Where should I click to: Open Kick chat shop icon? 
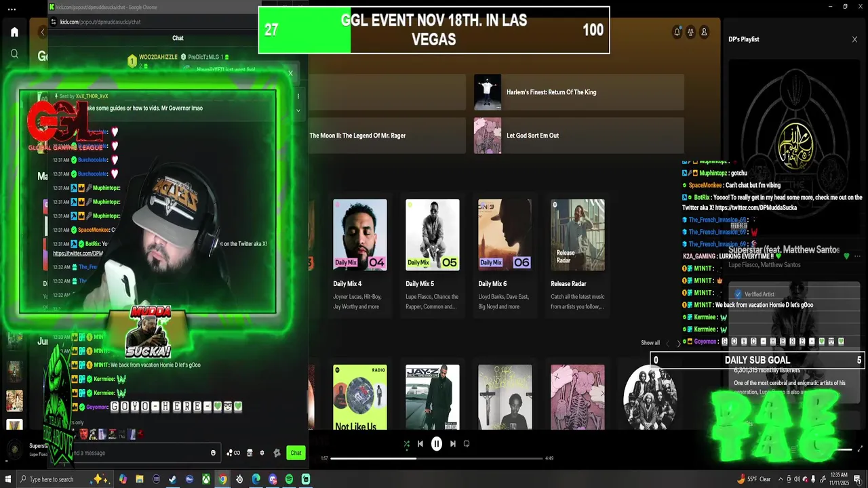[250, 453]
